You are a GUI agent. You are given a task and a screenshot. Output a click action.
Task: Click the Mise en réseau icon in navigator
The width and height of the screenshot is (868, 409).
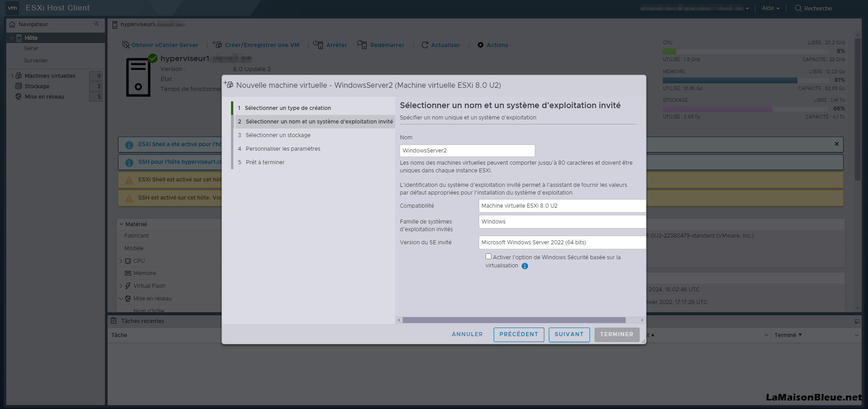(19, 96)
